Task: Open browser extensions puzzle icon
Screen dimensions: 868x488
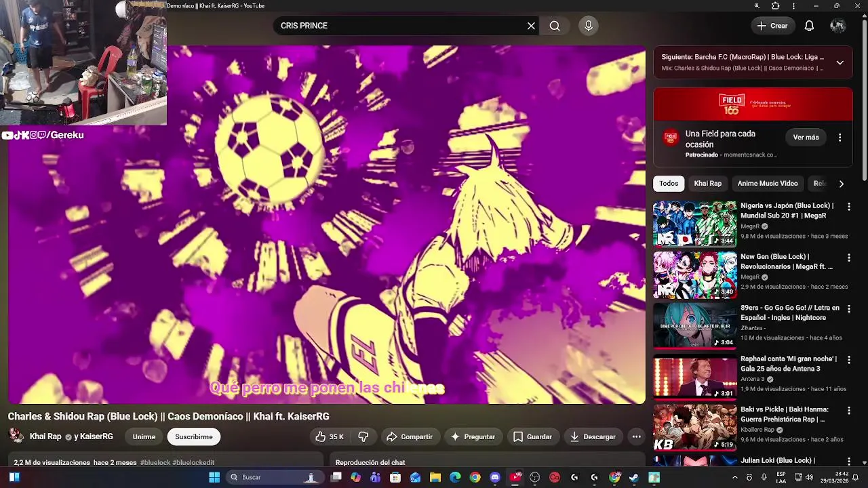Action: point(775,6)
